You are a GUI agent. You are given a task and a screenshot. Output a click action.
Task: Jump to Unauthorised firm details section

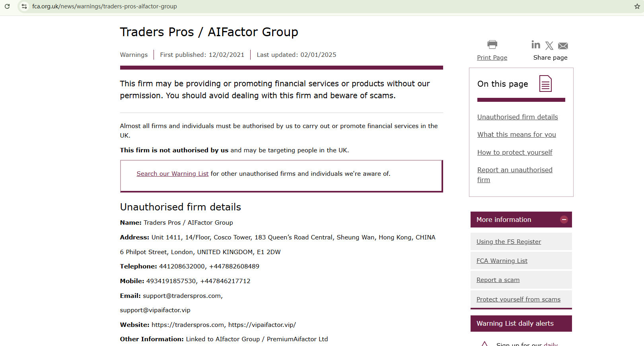tap(518, 117)
